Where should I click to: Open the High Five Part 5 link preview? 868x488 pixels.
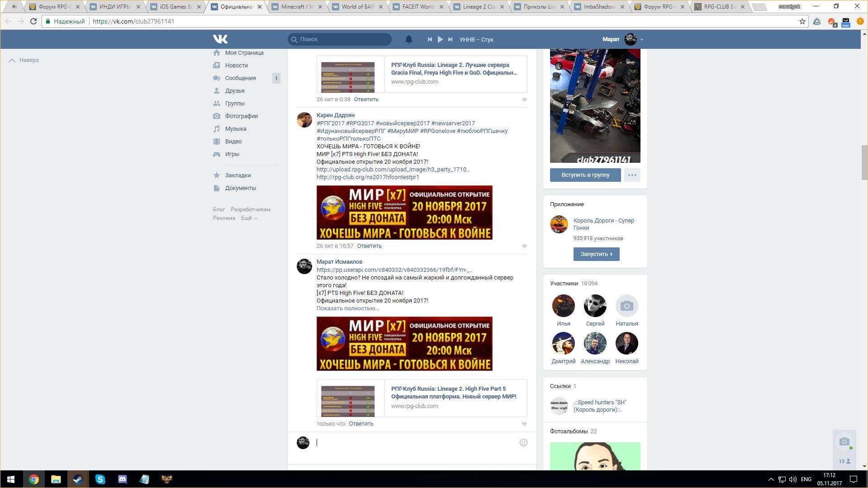(x=422, y=398)
